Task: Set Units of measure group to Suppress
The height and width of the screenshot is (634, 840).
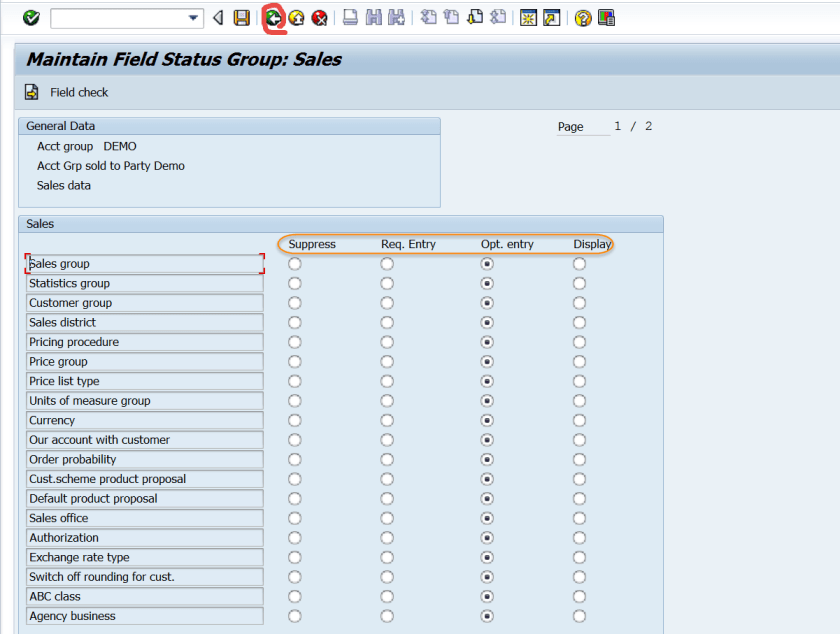Action: [295, 401]
